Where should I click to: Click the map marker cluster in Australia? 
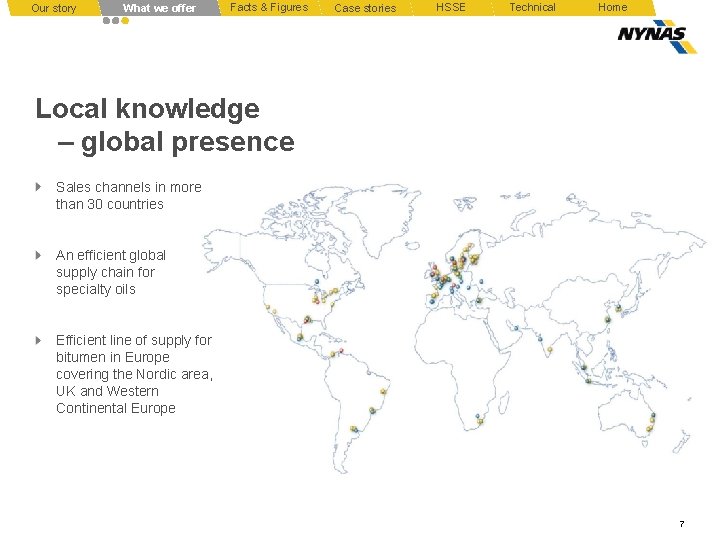pos(651,422)
